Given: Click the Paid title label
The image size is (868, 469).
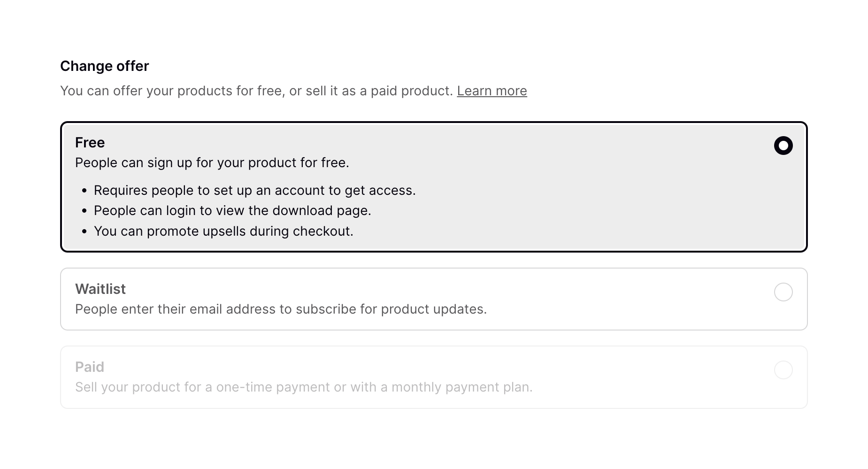Looking at the screenshot, I should 90,367.
